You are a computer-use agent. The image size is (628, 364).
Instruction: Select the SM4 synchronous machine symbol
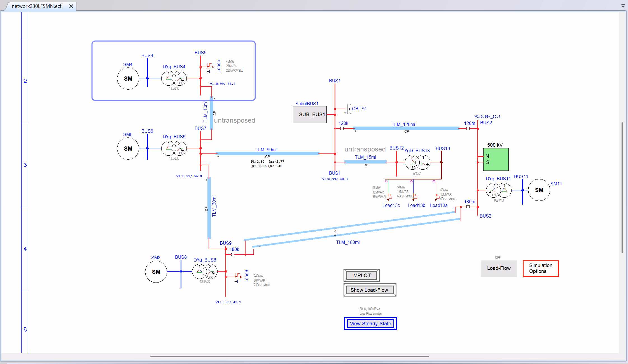(x=128, y=78)
